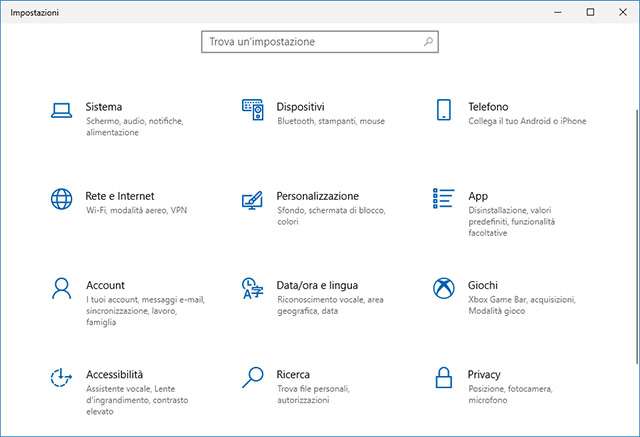640x437 pixels.
Task: Maximize the Impostazioni window
Action: point(590,12)
